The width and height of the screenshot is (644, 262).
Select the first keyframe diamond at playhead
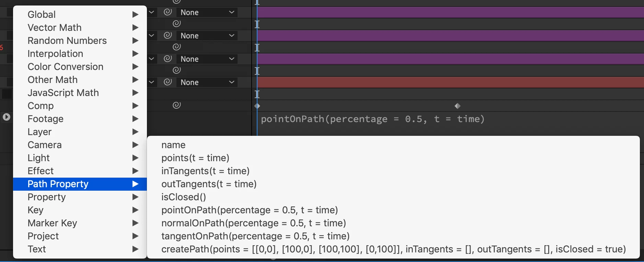point(257,106)
